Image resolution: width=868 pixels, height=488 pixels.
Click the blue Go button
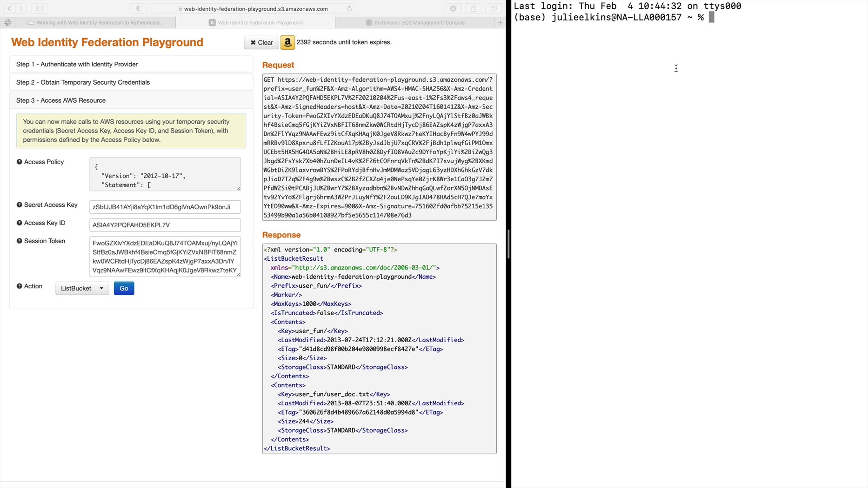pos(124,288)
